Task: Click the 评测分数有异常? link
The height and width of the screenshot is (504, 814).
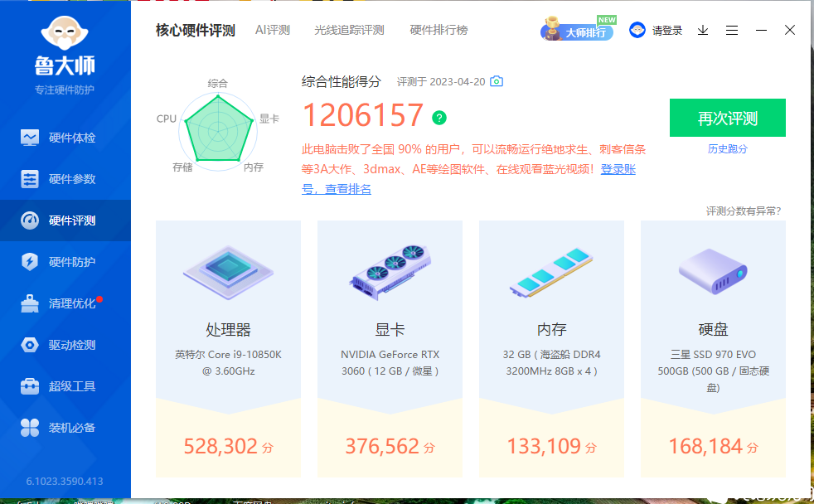Action: pos(744,211)
